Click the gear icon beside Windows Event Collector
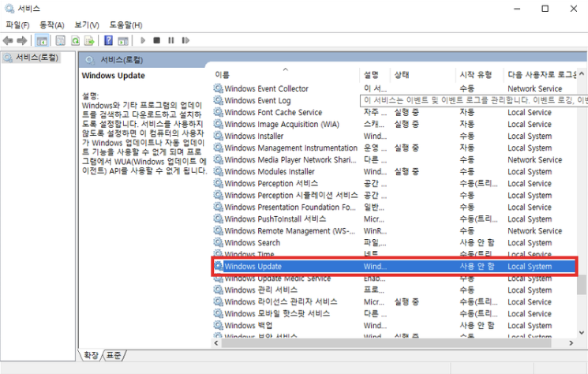Screen dimensions: 588x374 pos(219,88)
